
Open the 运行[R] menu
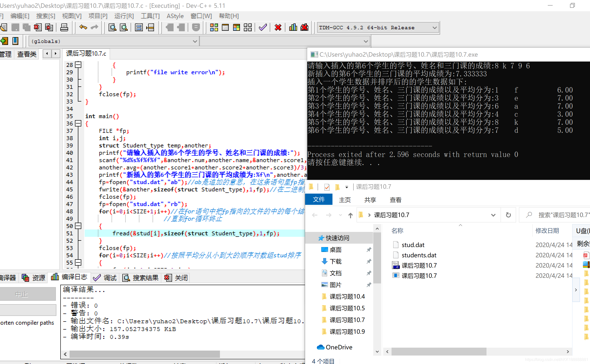click(x=124, y=16)
